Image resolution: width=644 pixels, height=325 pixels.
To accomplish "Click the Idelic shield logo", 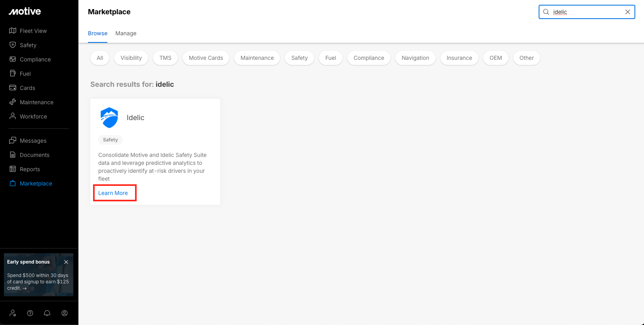I will pyautogui.click(x=109, y=118).
